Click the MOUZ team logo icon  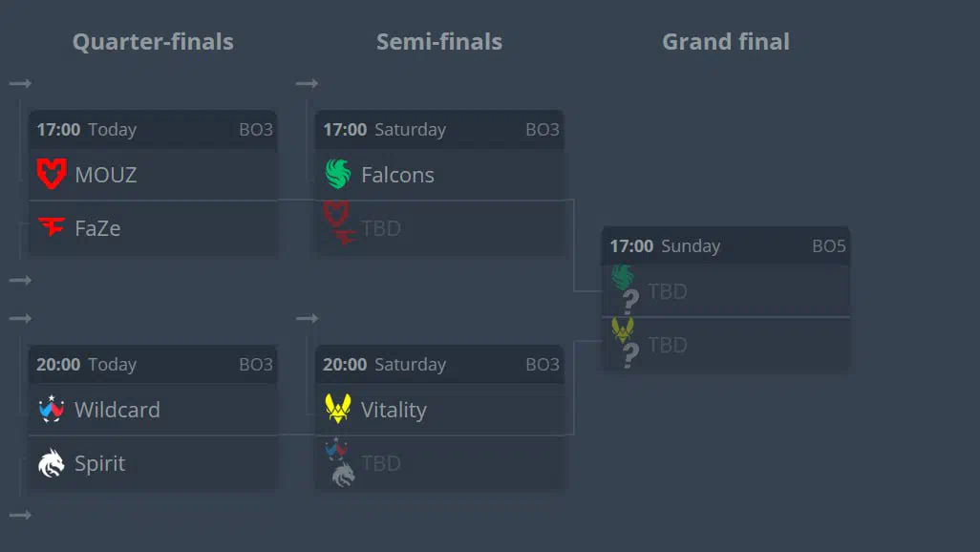(52, 174)
